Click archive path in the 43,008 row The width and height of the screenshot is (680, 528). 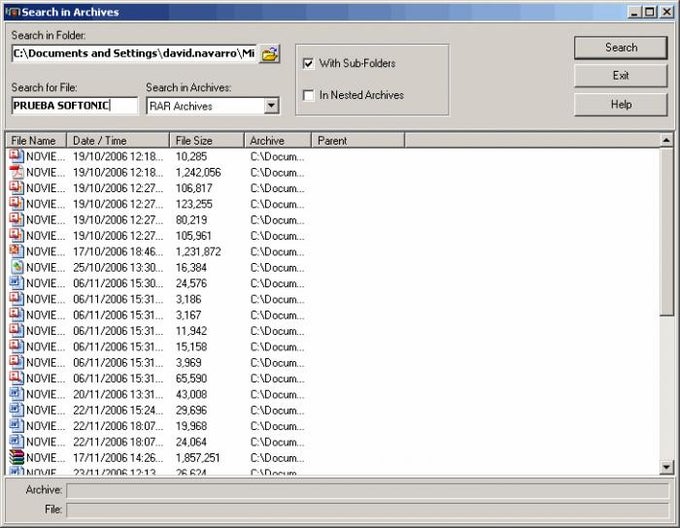click(x=277, y=394)
